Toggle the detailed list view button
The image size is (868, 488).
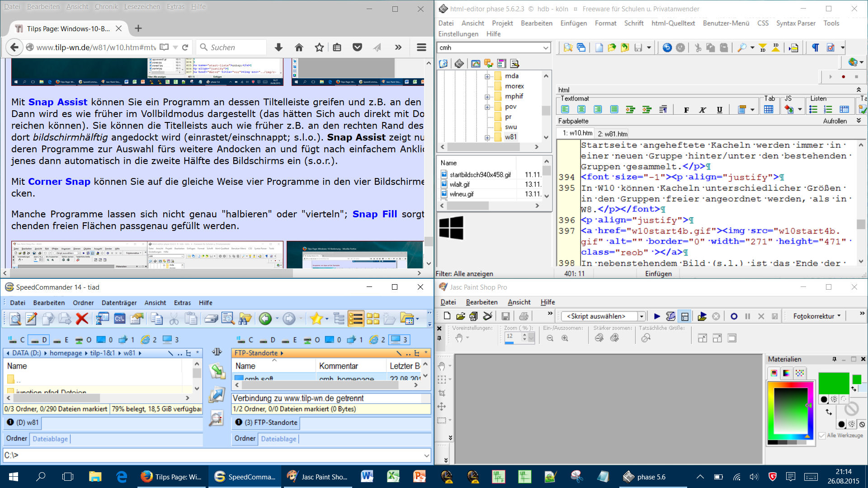[355, 319]
